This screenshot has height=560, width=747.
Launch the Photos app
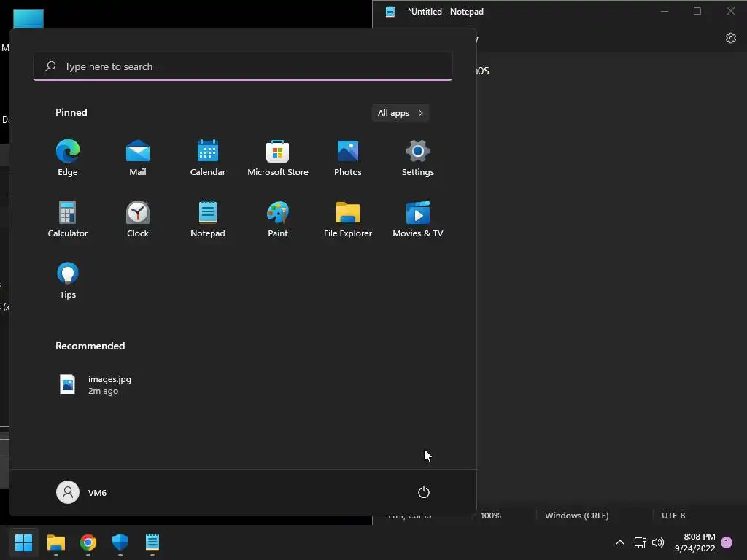tap(348, 158)
